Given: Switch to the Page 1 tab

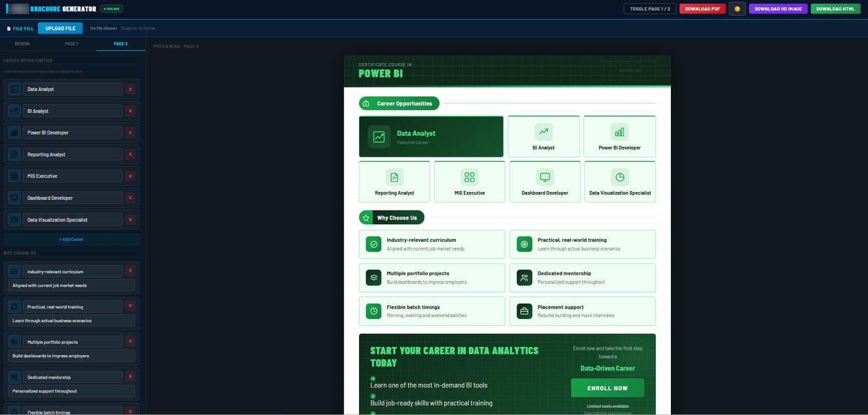Looking at the screenshot, I should pos(71,44).
